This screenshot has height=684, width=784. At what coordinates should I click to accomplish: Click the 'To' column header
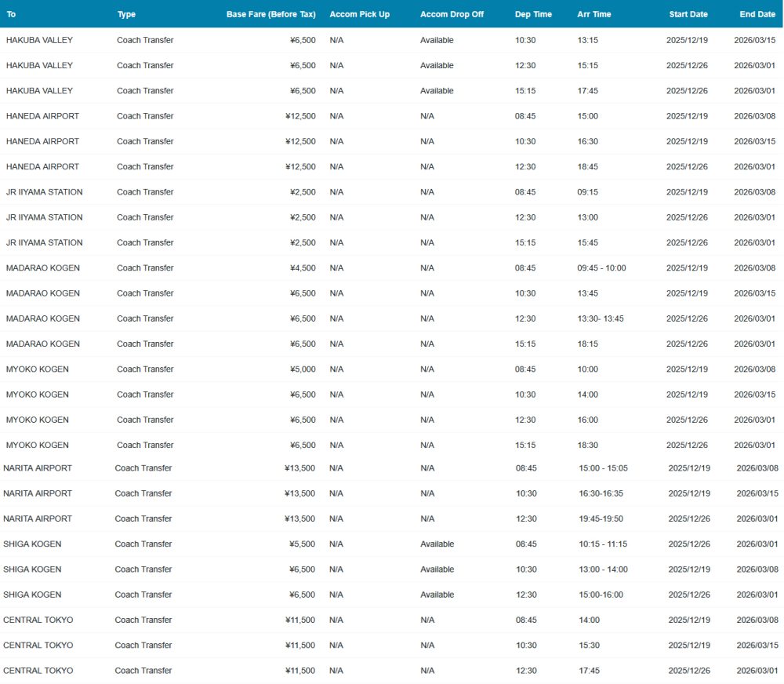pos(11,14)
